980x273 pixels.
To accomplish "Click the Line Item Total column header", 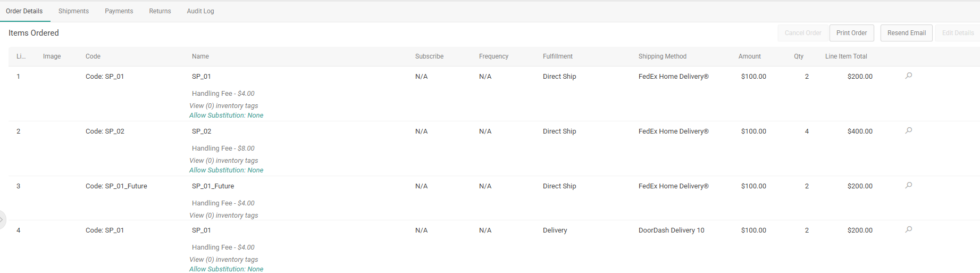I will [x=846, y=56].
